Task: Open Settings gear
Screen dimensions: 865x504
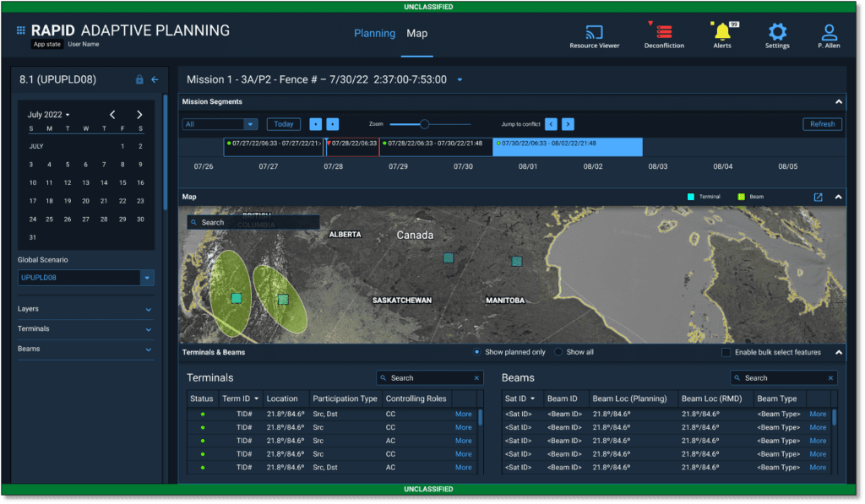Action: click(x=777, y=36)
